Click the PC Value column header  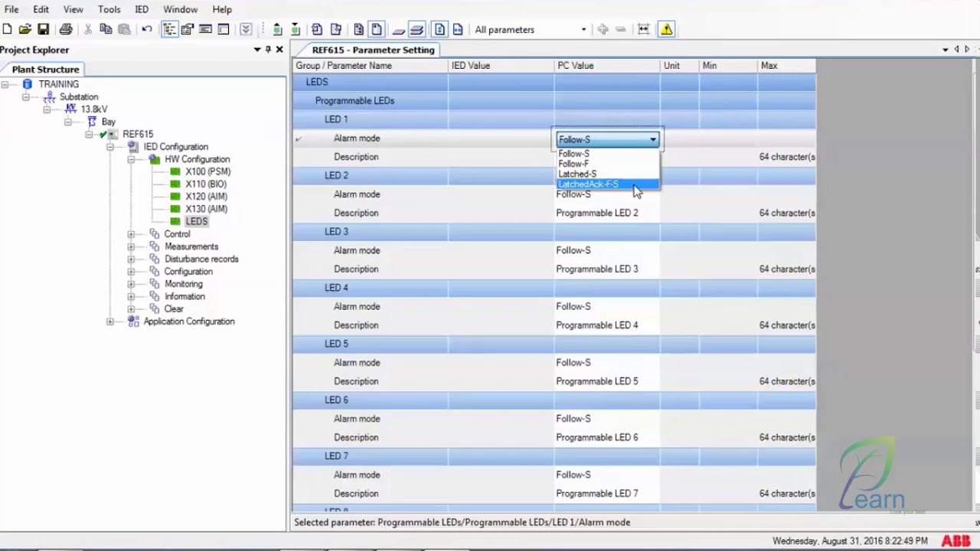pyautogui.click(x=607, y=66)
